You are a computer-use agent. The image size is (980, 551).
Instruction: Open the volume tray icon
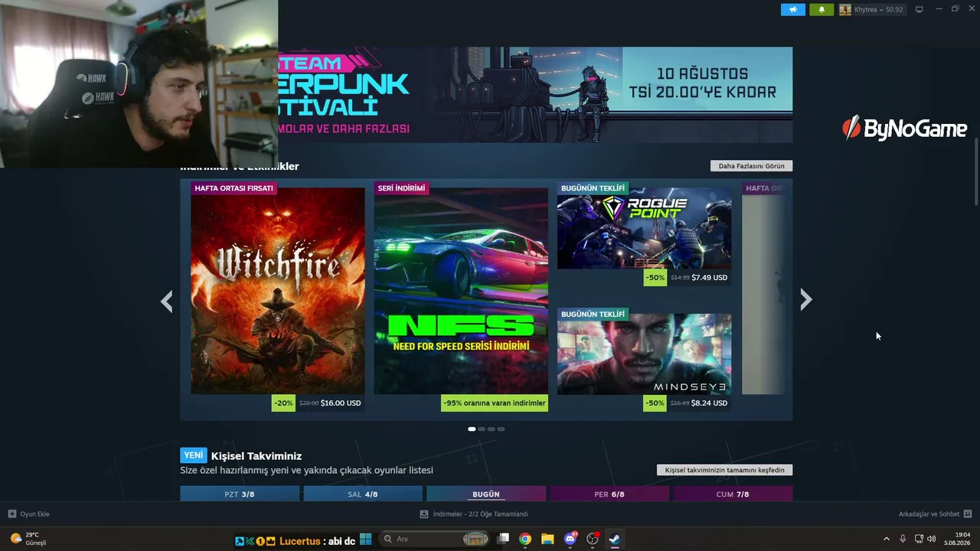(932, 539)
